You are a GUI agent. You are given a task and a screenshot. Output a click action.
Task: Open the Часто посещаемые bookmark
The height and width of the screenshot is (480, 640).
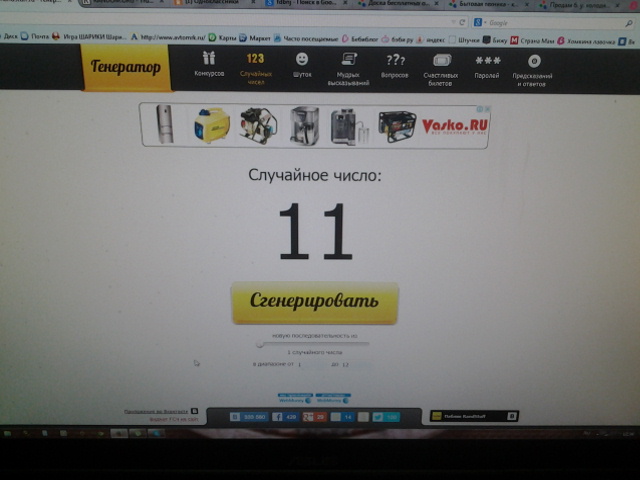click(x=306, y=39)
